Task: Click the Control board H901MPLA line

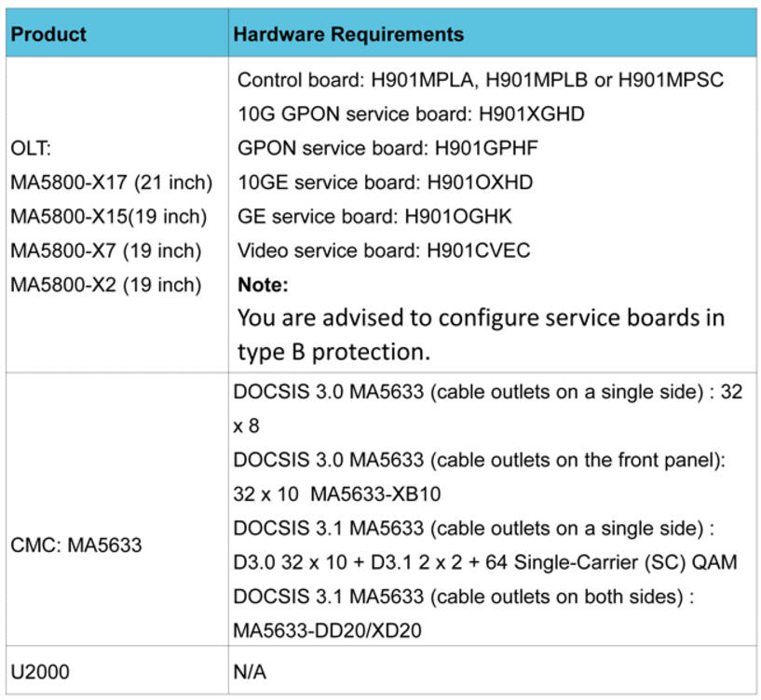Action: (481, 80)
